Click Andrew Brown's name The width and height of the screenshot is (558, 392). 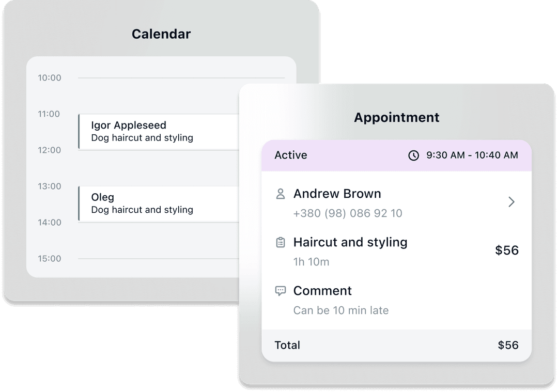click(x=337, y=194)
